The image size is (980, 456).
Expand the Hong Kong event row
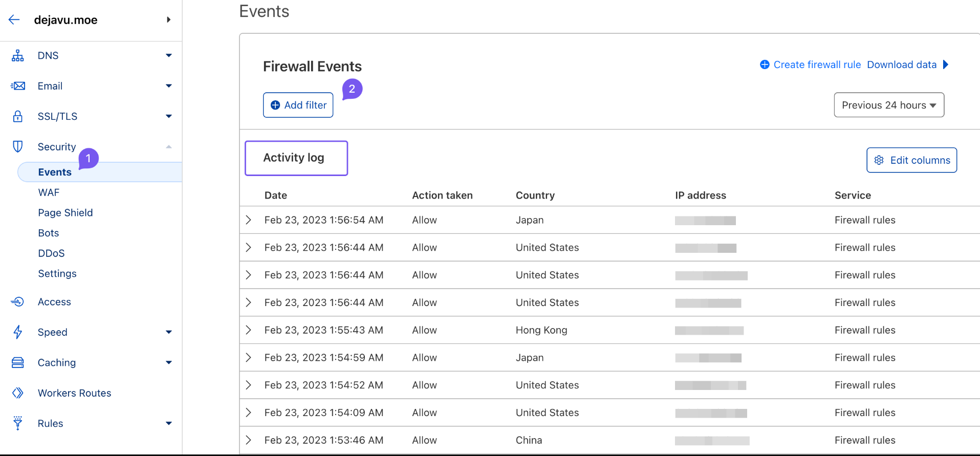click(249, 330)
